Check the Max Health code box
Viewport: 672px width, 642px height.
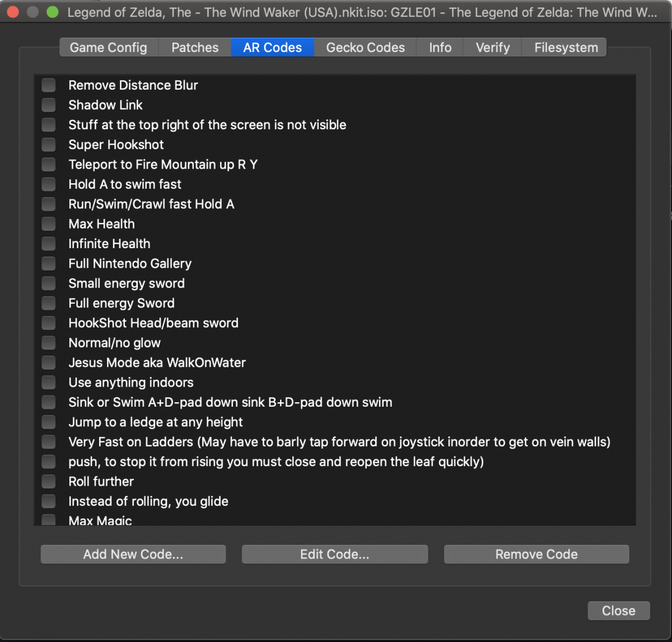(x=49, y=224)
